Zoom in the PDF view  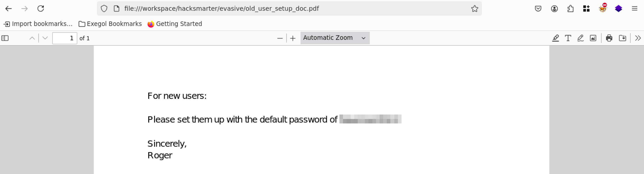click(293, 38)
